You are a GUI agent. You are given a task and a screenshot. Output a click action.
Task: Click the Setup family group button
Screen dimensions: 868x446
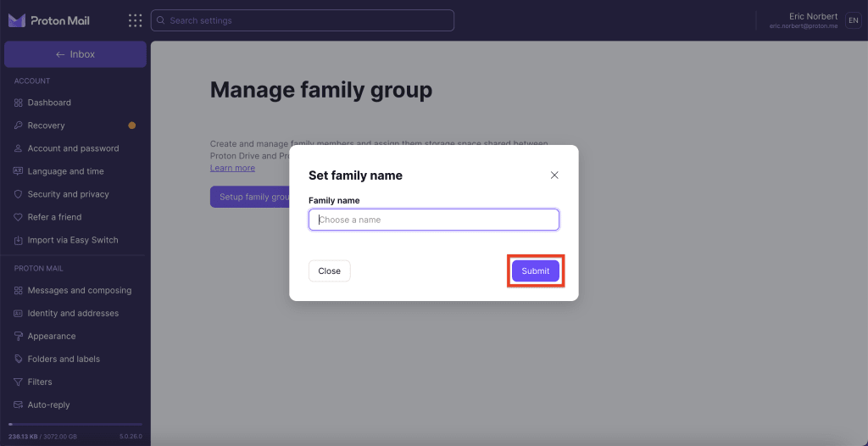coord(250,197)
